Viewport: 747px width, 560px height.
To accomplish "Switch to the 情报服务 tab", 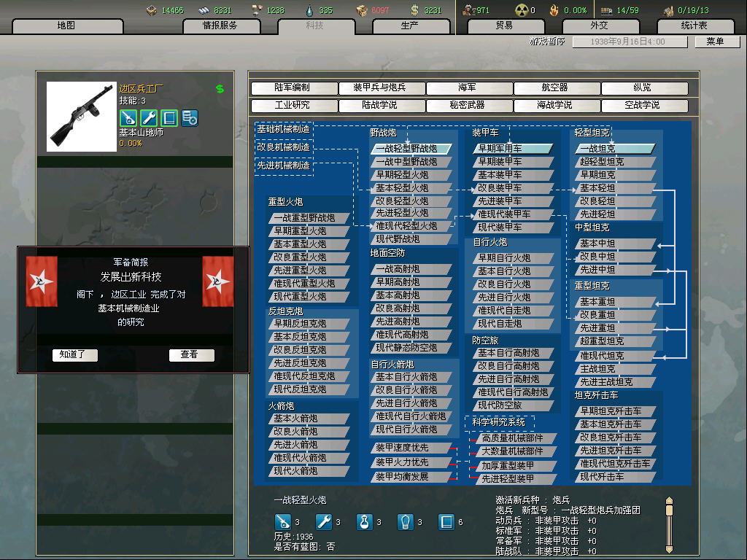I will pos(221,26).
